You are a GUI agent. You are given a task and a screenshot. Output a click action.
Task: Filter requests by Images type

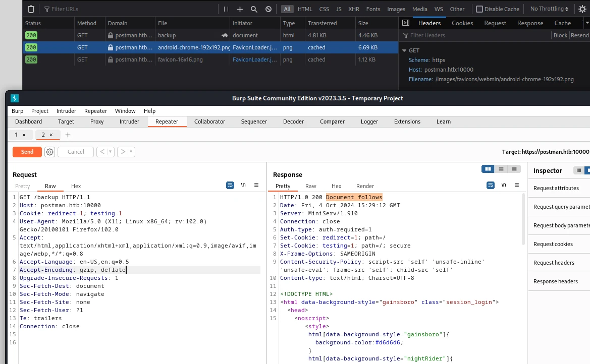tap(396, 9)
